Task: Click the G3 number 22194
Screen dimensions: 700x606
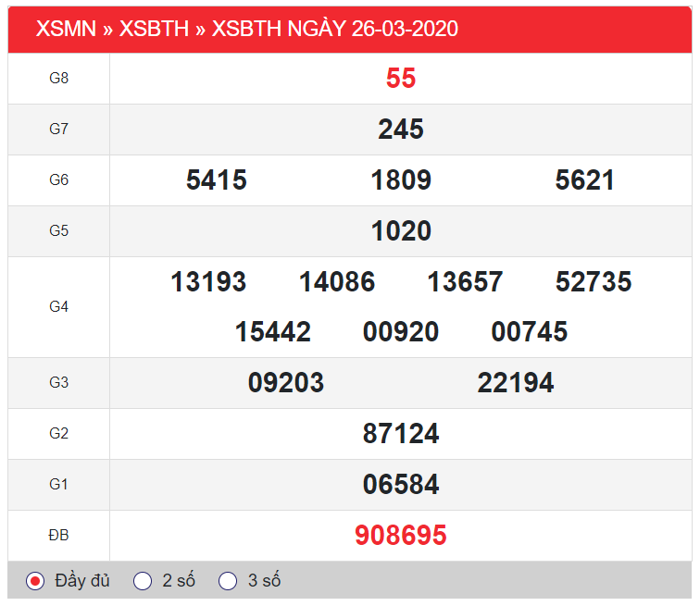Action: [516, 383]
